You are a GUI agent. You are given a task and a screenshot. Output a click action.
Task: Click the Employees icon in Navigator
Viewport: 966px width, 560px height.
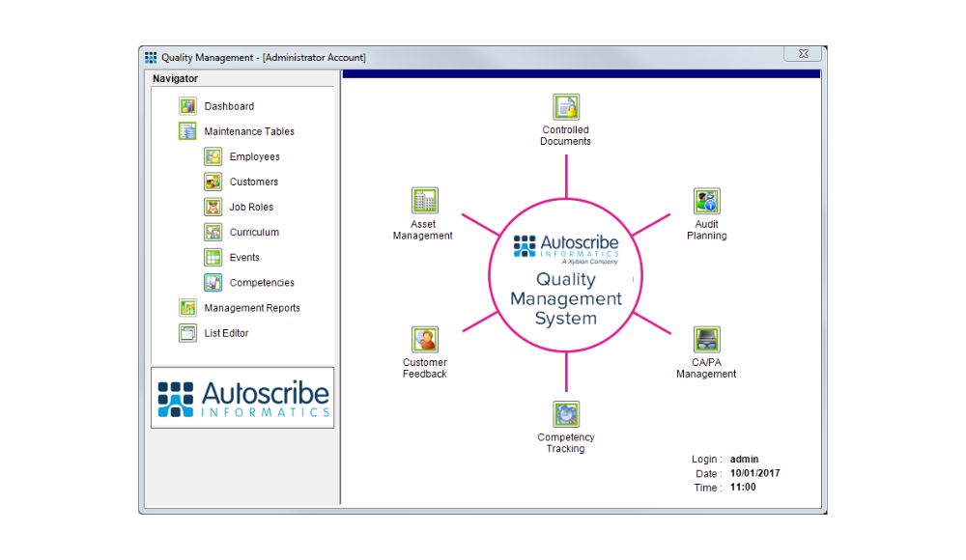point(213,156)
